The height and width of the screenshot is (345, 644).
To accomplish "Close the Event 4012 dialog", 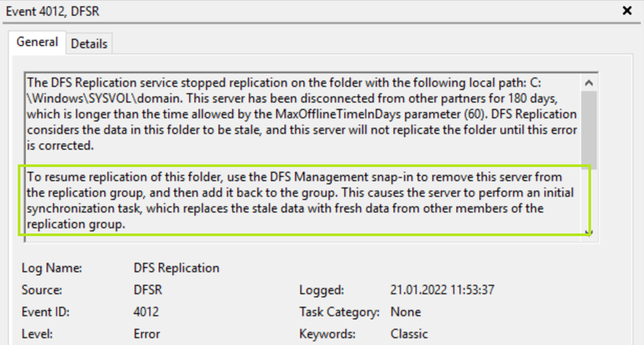I will [x=627, y=11].
